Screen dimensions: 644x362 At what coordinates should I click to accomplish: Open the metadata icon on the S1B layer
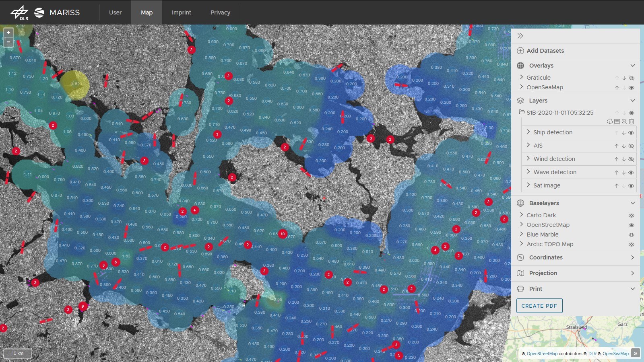pos(617,121)
